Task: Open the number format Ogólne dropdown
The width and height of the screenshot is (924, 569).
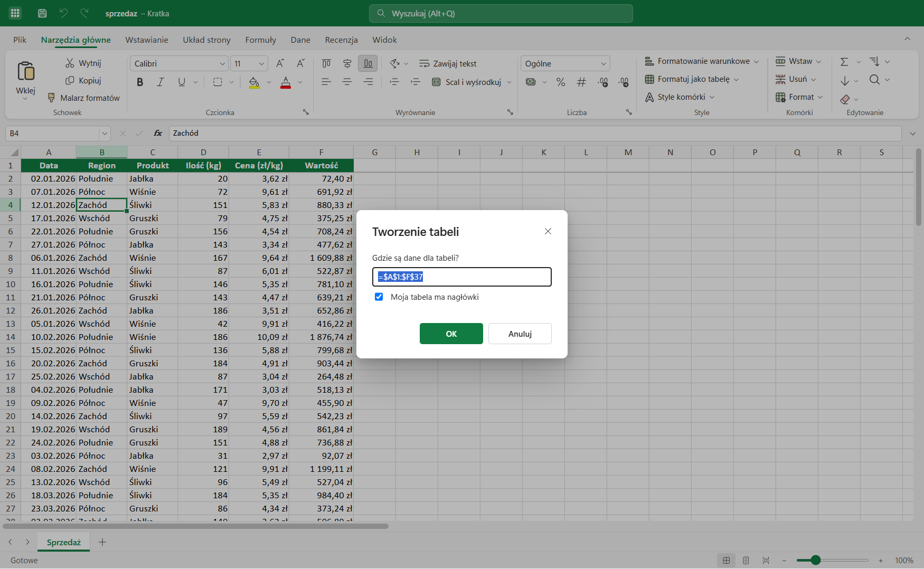Action: coord(604,64)
